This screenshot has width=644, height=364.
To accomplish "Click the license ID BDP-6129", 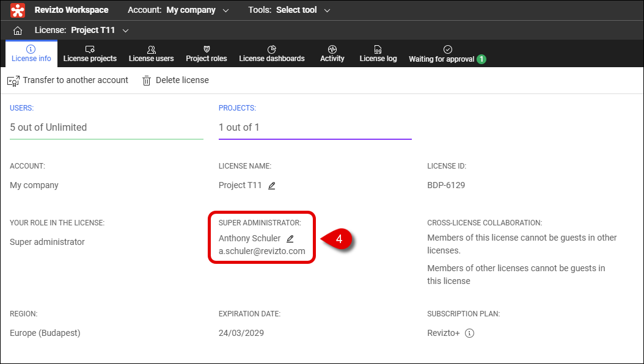I will coord(446,185).
